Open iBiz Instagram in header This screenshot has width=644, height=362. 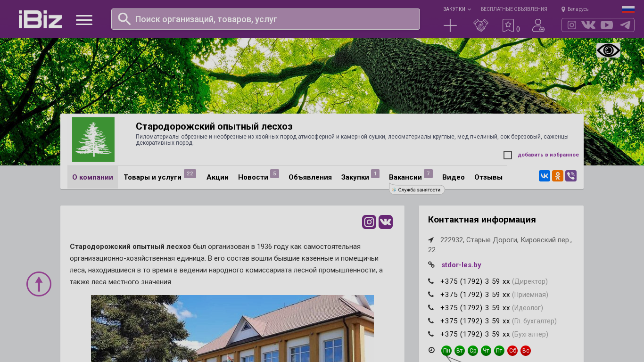coord(572,25)
